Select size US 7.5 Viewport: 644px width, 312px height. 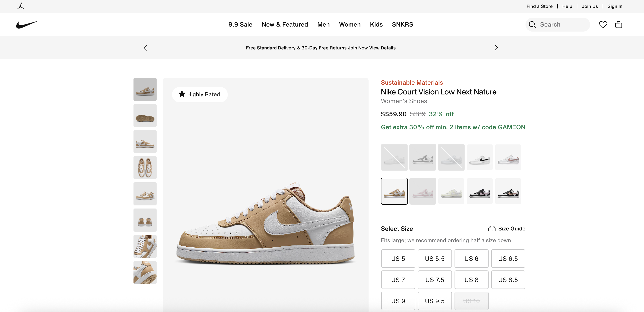tap(435, 279)
